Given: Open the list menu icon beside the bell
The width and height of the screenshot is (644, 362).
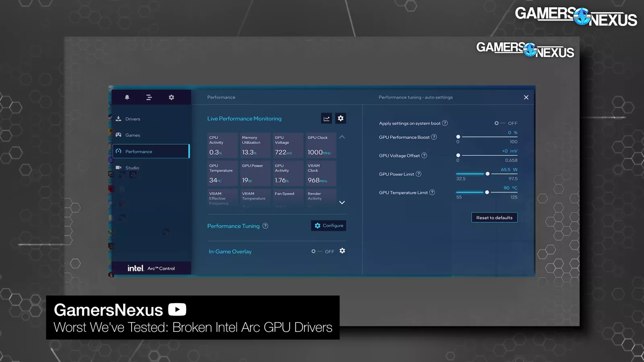Looking at the screenshot, I should pyautogui.click(x=149, y=97).
